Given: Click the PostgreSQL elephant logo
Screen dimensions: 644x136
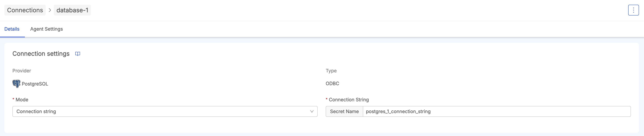Looking at the screenshot, I should click(x=16, y=84).
